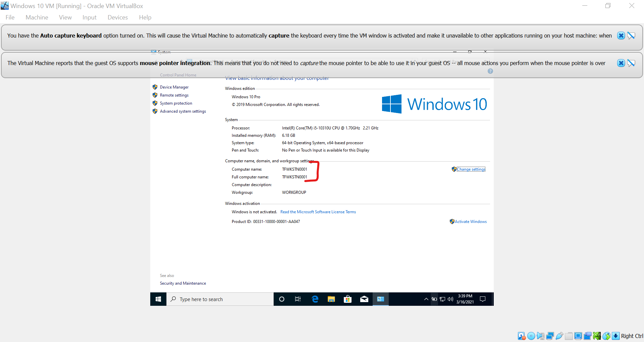The height and width of the screenshot is (342, 644).
Task: Read the Microsoft Software License Terms
Action: [x=318, y=212]
